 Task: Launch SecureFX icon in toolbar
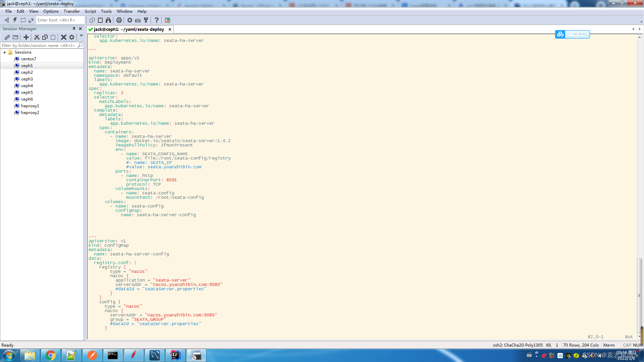point(167,20)
